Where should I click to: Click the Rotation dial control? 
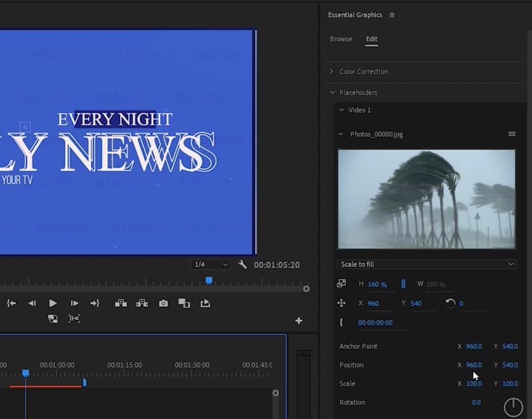tap(513, 406)
